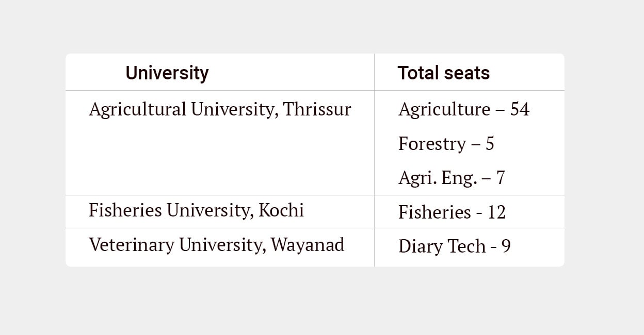The height and width of the screenshot is (335, 644).
Task: Select the Fisheries - 12 seats entry
Action: (452, 212)
